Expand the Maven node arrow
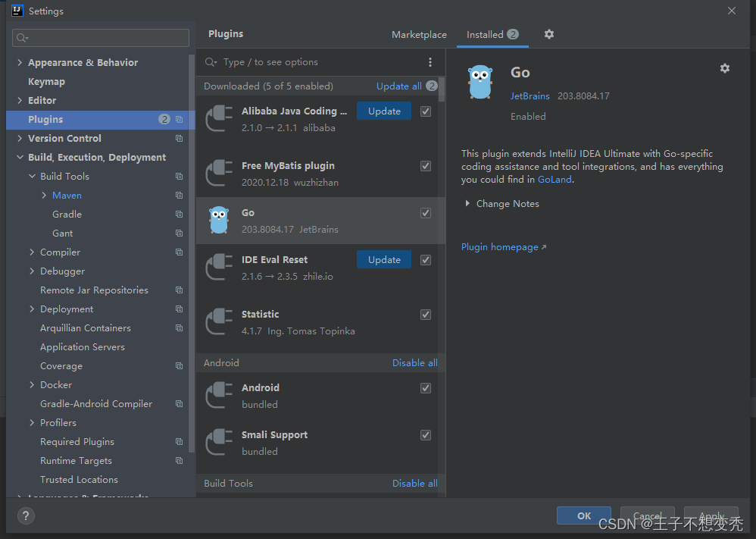 point(44,196)
